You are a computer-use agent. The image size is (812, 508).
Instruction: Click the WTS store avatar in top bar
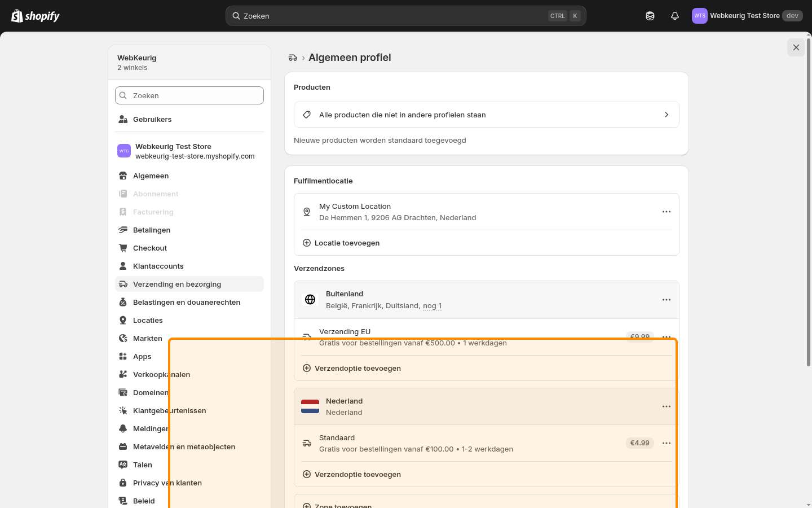tap(700, 16)
